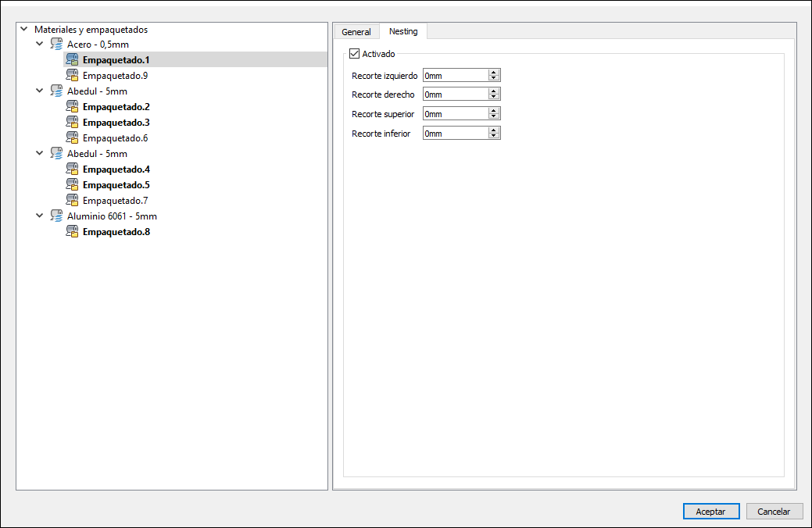Collapse the Aluminio 6061 - 5mm group
The image size is (812, 528).
39,216
